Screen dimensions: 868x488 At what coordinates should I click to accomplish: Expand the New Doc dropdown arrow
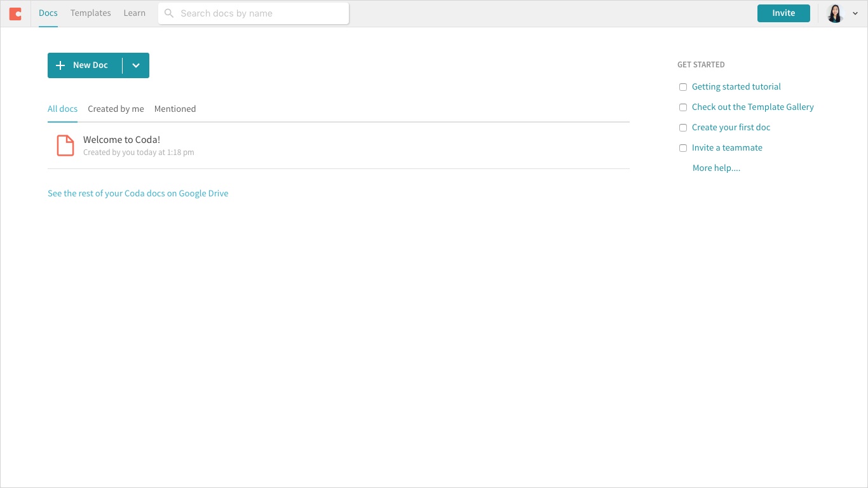(x=136, y=65)
